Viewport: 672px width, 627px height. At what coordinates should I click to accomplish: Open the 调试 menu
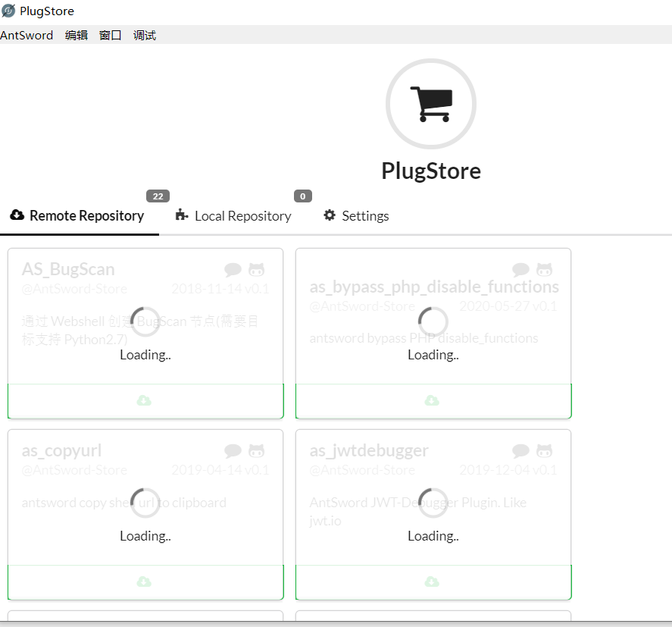145,35
